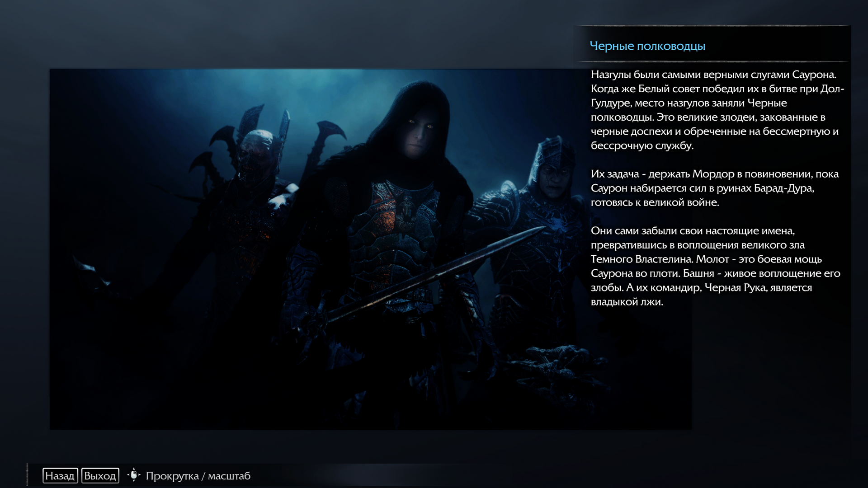Image resolution: width=868 pixels, height=488 pixels.
Task: Click the word Башня in the description
Action: pyautogui.click(x=698, y=273)
